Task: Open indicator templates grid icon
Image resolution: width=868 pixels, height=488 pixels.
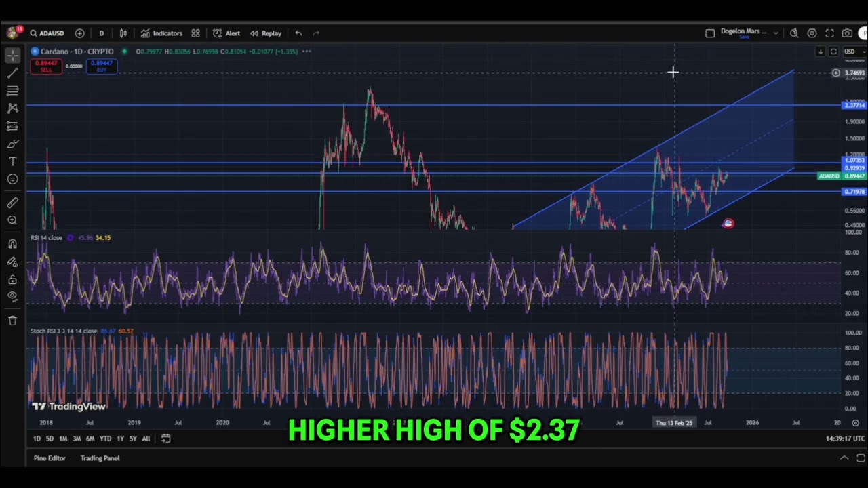Action: (x=195, y=33)
